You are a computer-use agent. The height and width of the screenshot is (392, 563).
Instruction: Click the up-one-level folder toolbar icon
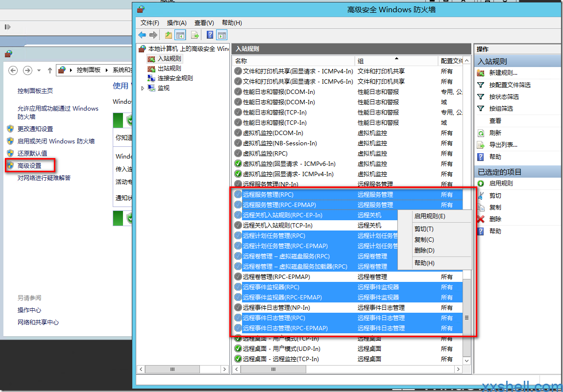coord(169,35)
